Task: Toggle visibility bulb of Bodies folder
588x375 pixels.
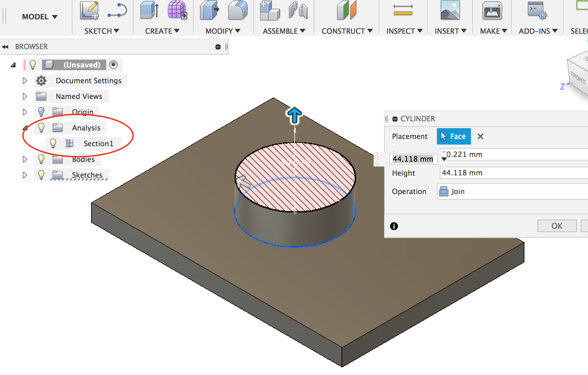Action: 41,159
